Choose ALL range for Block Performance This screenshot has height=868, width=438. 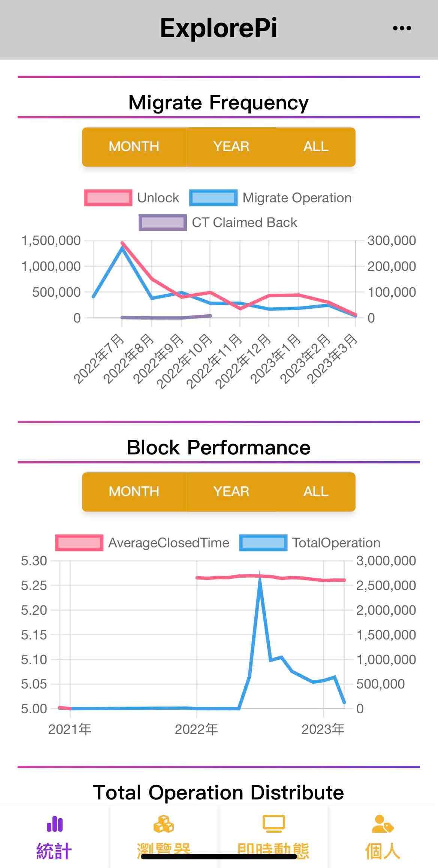click(x=316, y=492)
